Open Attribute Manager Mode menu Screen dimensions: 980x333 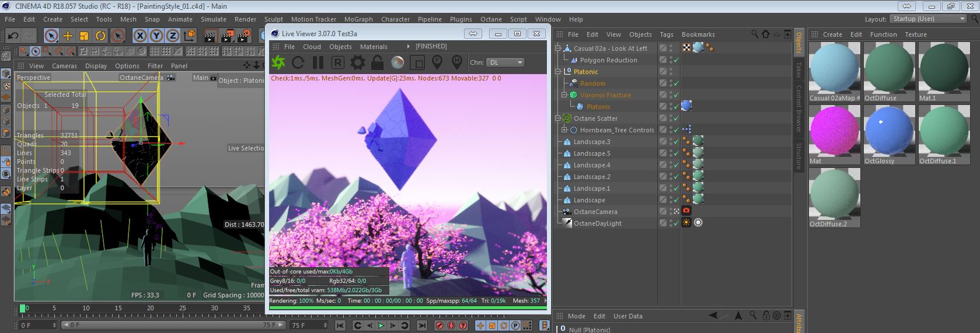tap(577, 316)
